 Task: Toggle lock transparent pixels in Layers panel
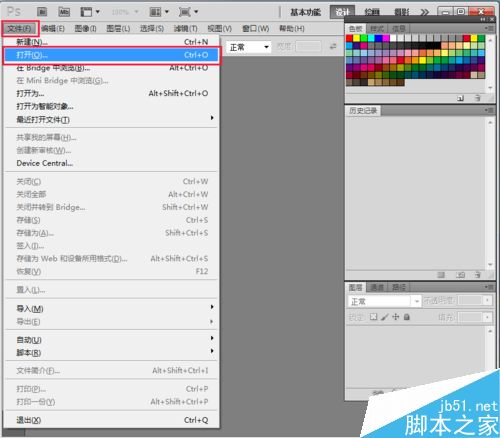click(373, 317)
